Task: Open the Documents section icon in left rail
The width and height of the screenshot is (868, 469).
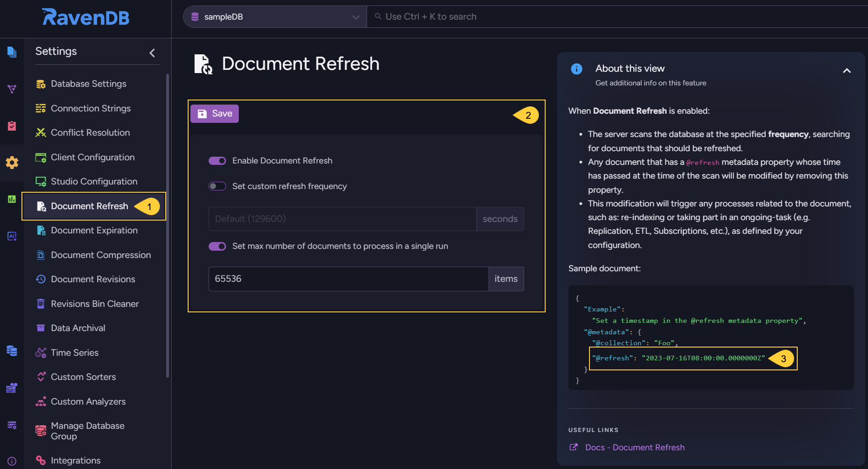Action: coord(12,52)
